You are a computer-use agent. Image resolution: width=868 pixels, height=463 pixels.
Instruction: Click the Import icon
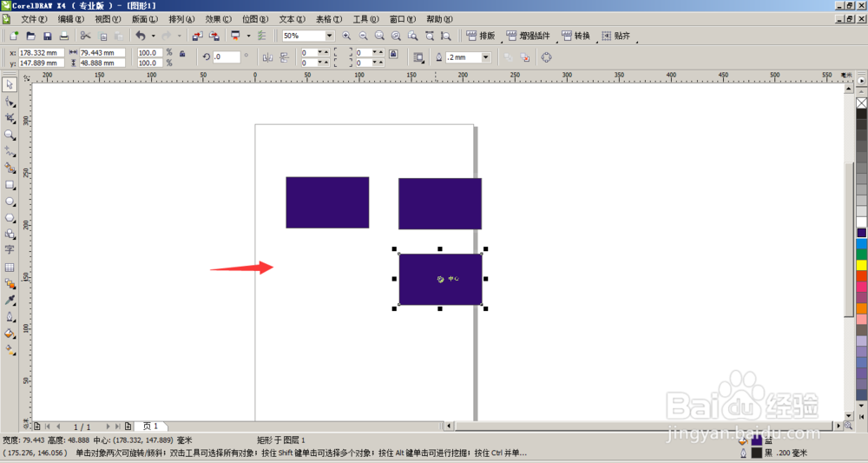197,36
